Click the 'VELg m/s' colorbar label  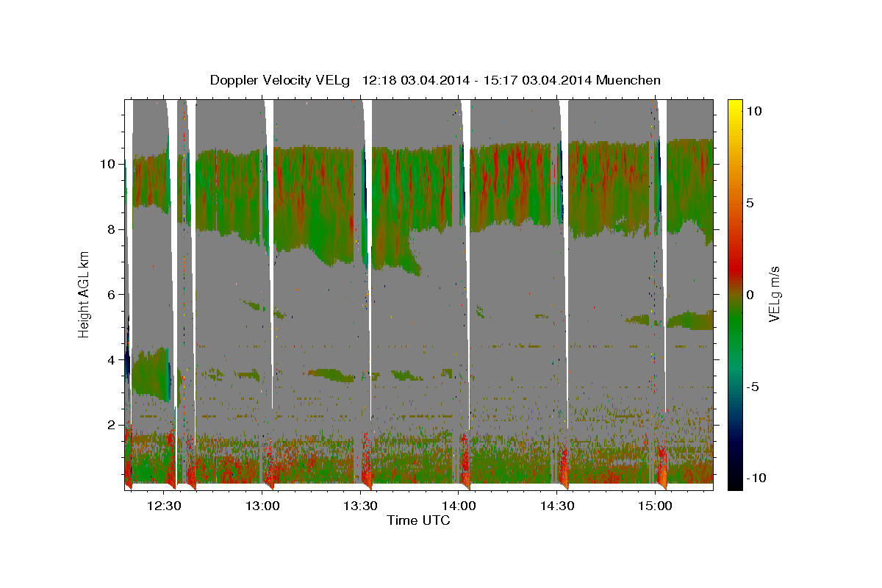click(x=774, y=293)
